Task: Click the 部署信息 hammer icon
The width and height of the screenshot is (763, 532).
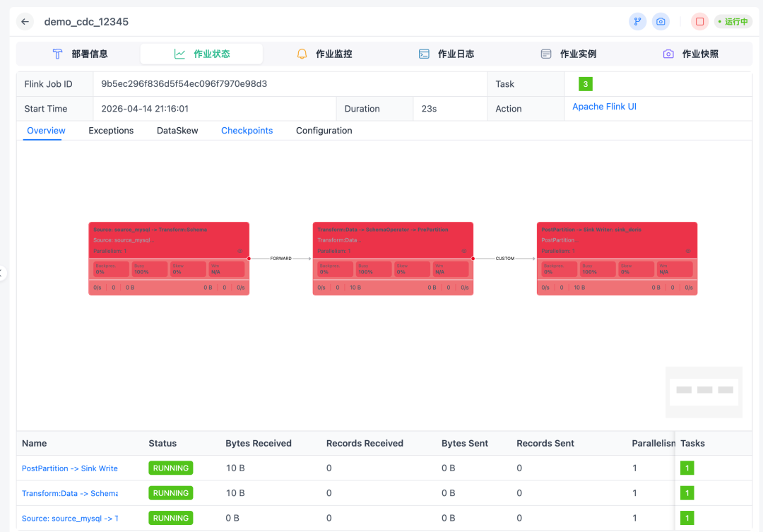Action: tap(57, 54)
